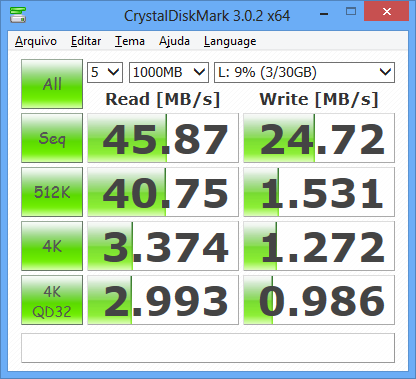
Task: Run all benchmarks with All button
Action: (x=52, y=84)
